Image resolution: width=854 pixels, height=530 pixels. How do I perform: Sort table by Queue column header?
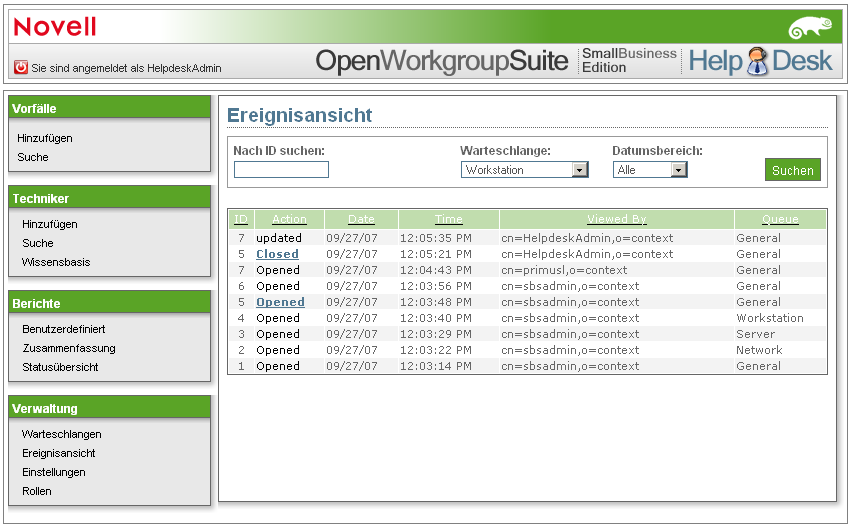coord(780,219)
